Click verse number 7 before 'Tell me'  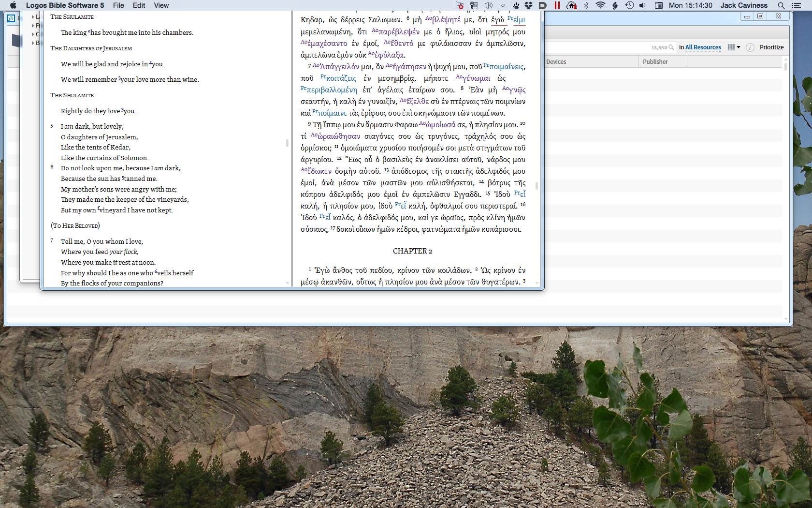tap(52, 240)
